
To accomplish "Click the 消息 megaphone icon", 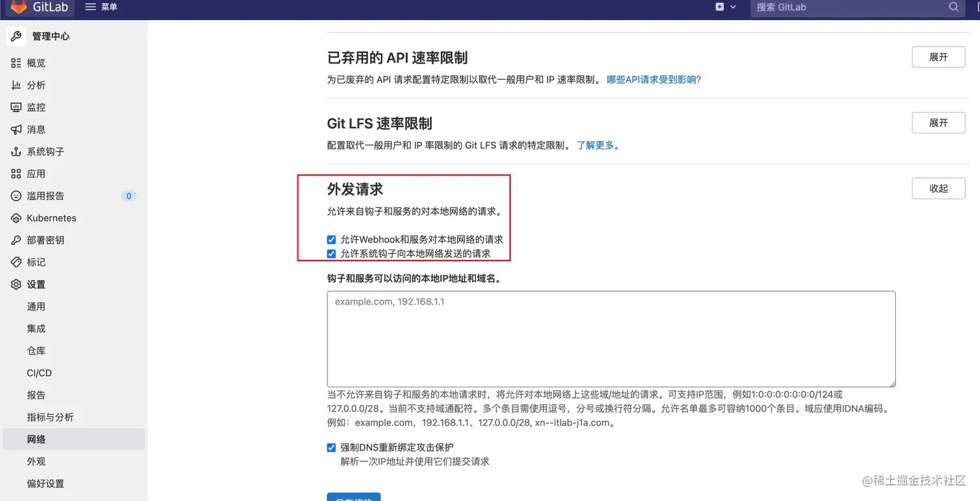I will point(16,130).
